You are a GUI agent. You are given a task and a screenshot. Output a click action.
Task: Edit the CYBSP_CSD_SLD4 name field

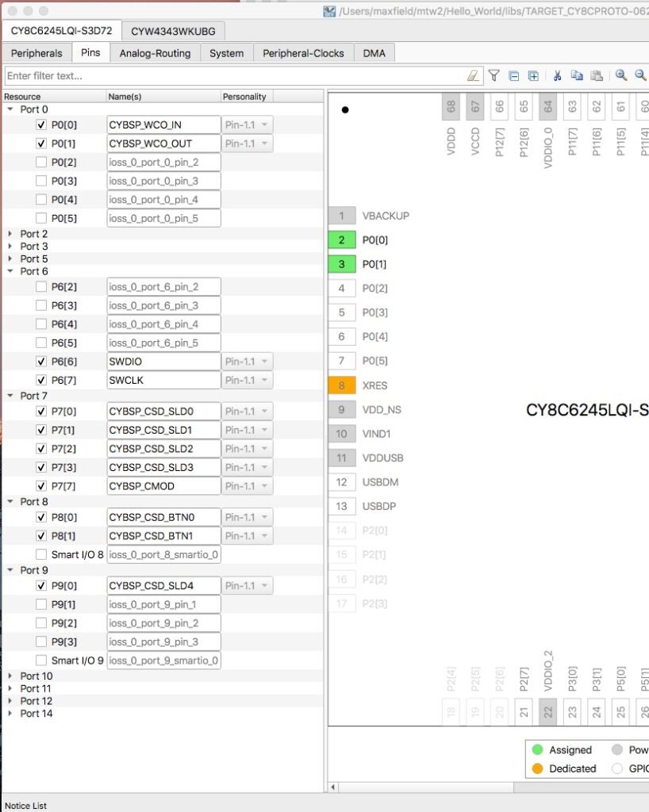coord(163,586)
